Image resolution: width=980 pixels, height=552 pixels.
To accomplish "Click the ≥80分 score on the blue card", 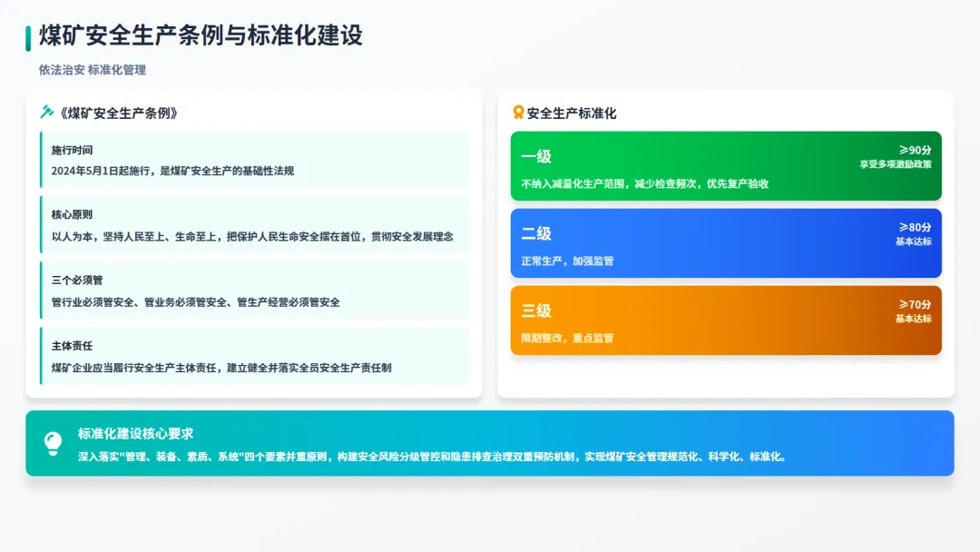I will [x=915, y=228].
